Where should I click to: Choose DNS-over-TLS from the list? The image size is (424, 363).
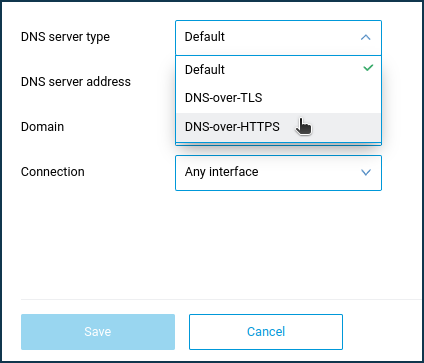(x=278, y=98)
